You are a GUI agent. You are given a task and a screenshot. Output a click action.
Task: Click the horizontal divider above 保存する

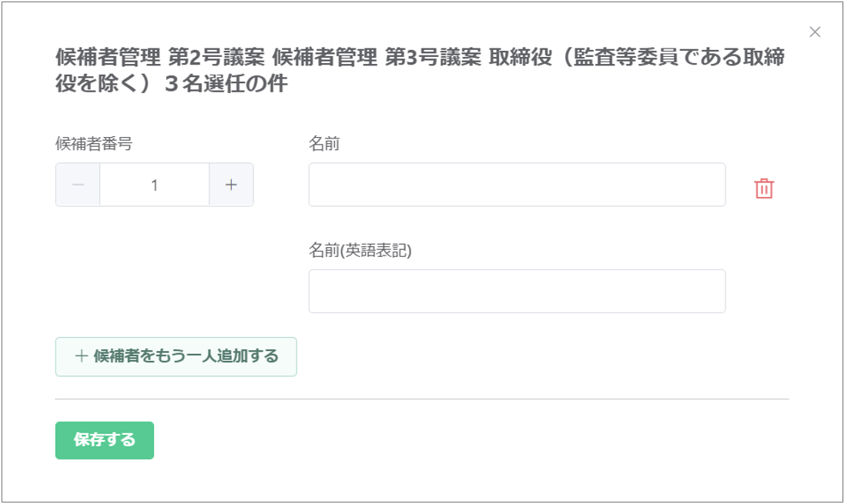[x=422, y=399]
